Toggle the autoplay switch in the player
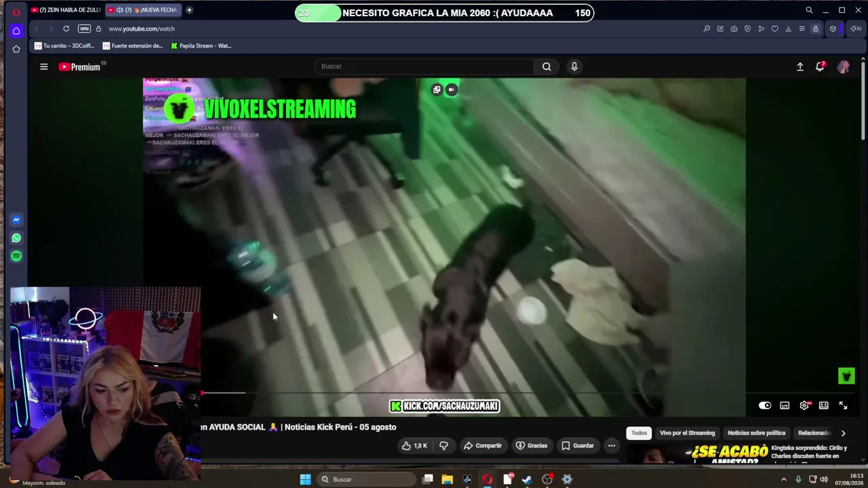The image size is (868, 488). click(x=765, y=405)
